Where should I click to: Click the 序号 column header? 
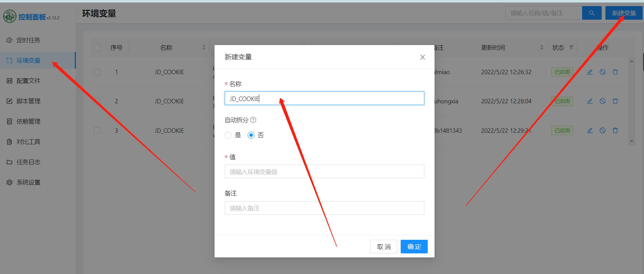(116, 47)
